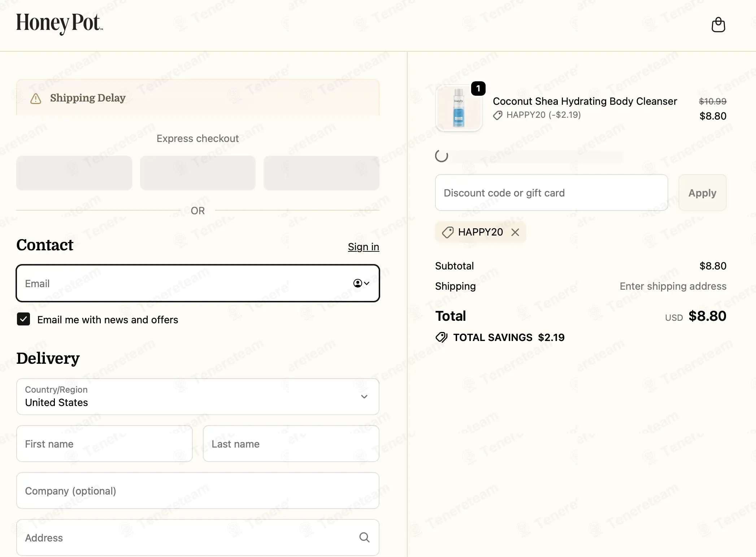The width and height of the screenshot is (756, 557).
Task: Focus the Email input field
Action: [x=198, y=283]
